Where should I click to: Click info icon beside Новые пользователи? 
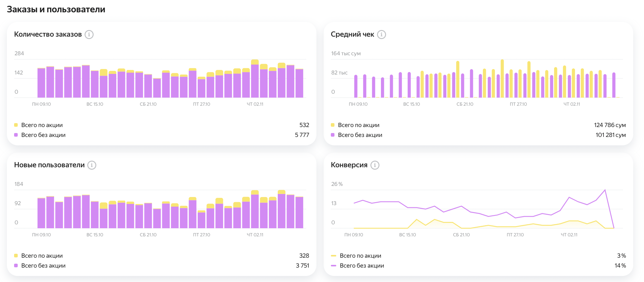pyautogui.click(x=92, y=165)
